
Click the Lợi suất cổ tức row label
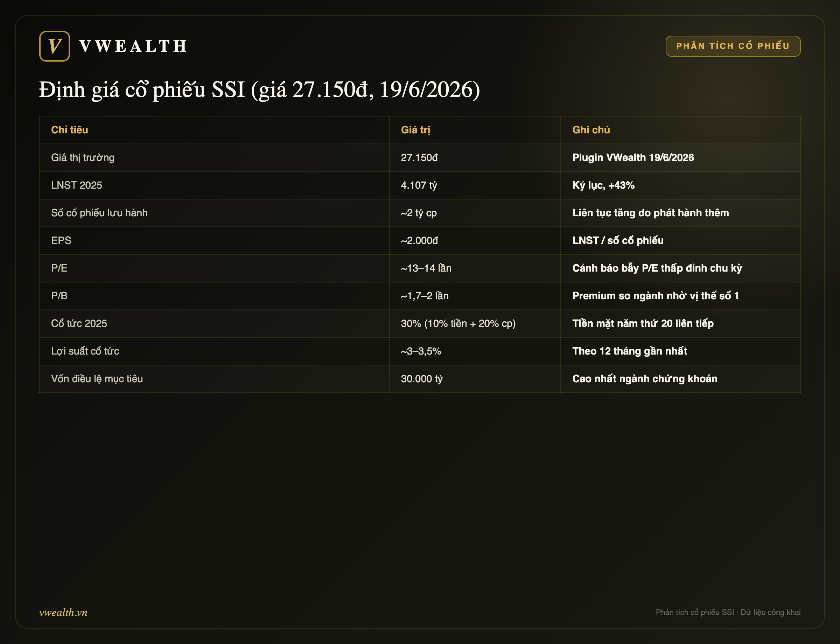[85, 351]
